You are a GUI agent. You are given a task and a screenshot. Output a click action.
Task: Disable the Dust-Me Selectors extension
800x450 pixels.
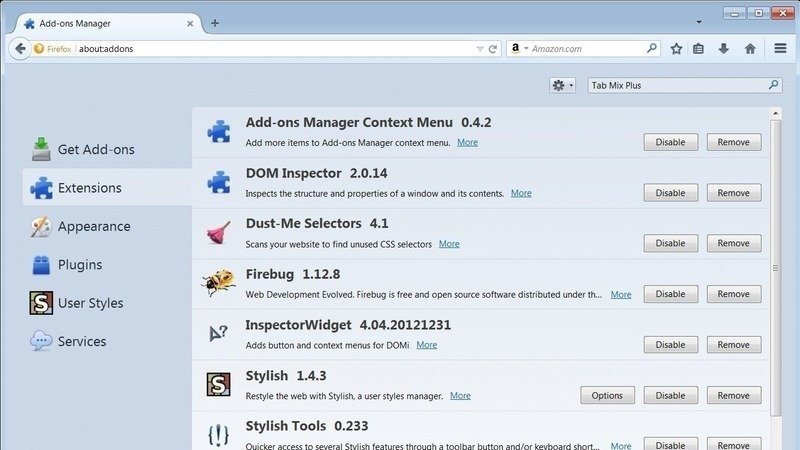(670, 243)
